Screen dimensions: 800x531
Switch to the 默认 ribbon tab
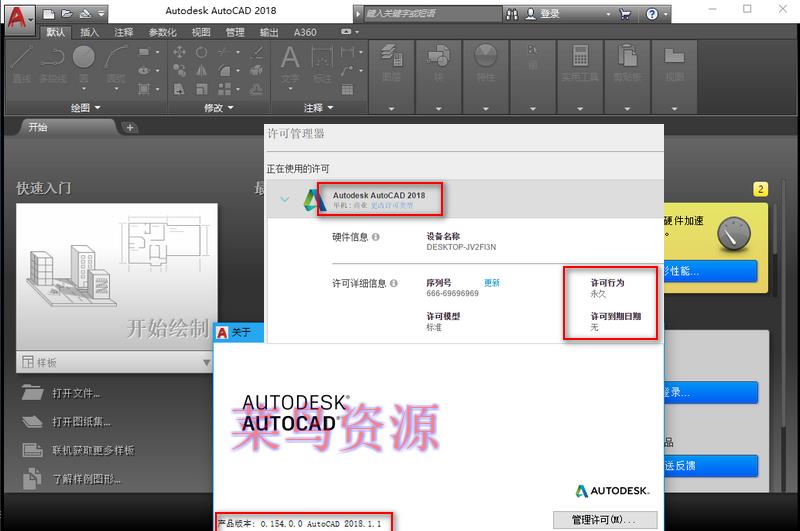pos(56,32)
